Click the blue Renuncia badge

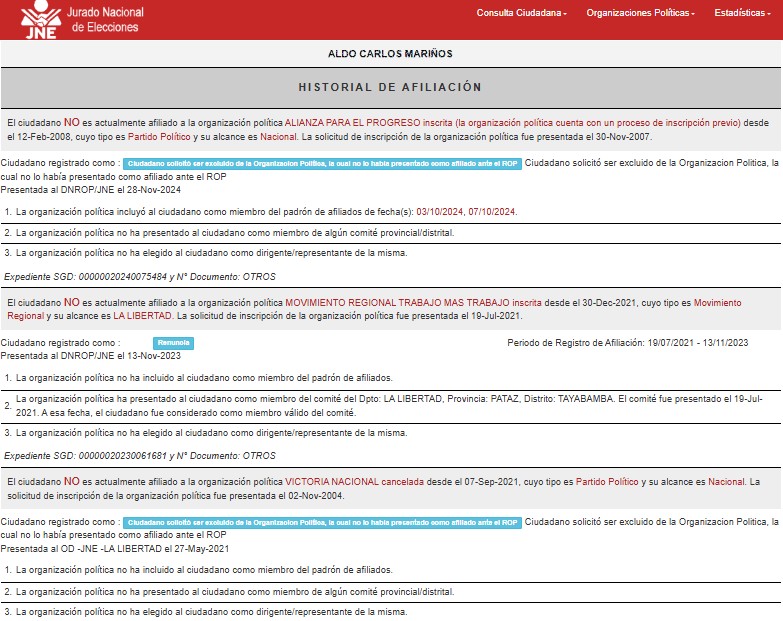pos(173,343)
